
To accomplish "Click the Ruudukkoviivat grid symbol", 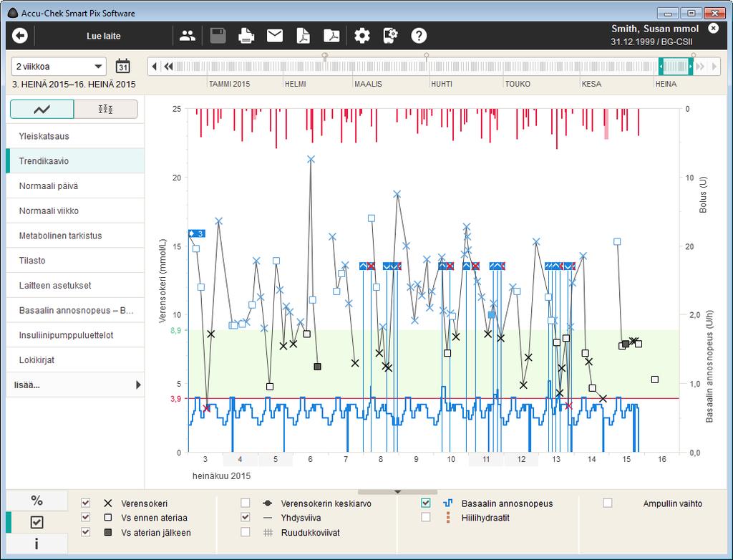I will tap(268, 532).
